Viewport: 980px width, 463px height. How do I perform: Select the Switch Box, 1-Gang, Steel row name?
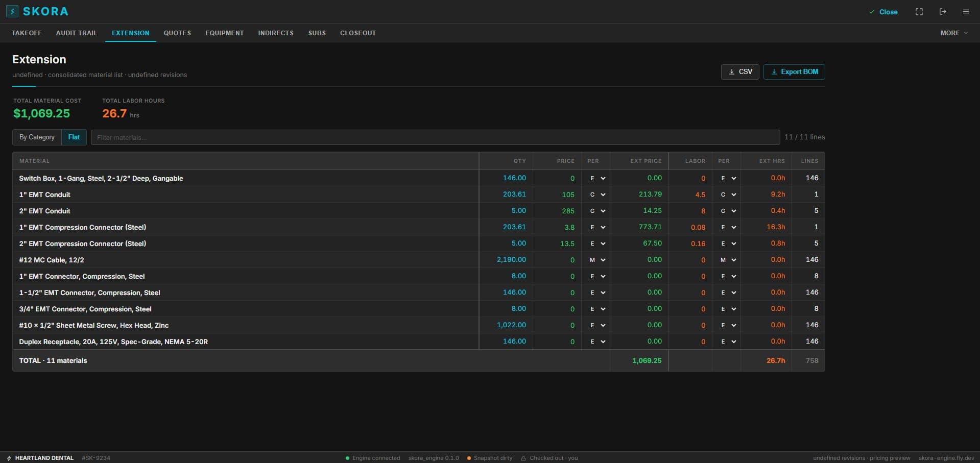[x=101, y=178]
